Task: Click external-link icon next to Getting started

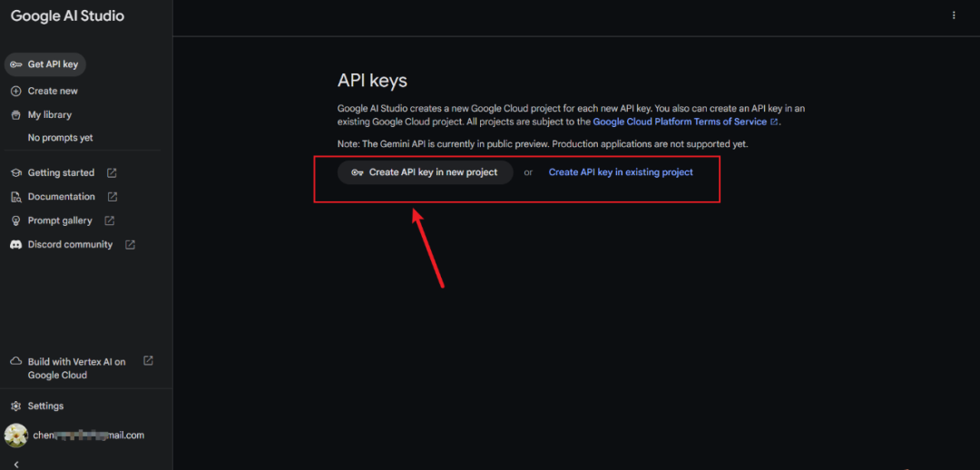Action: tap(112, 172)
